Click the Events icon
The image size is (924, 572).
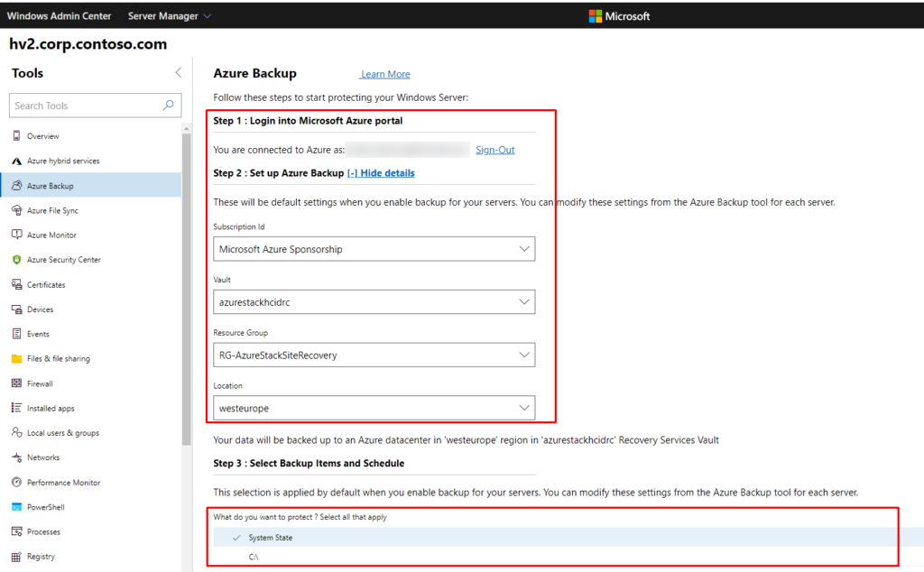pos(16,334)
